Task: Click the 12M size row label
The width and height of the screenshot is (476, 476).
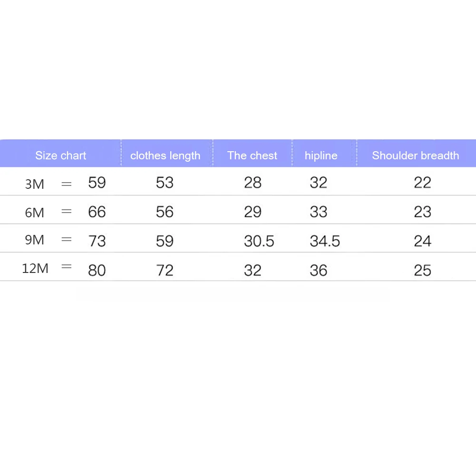Action: tap(35, 268)
